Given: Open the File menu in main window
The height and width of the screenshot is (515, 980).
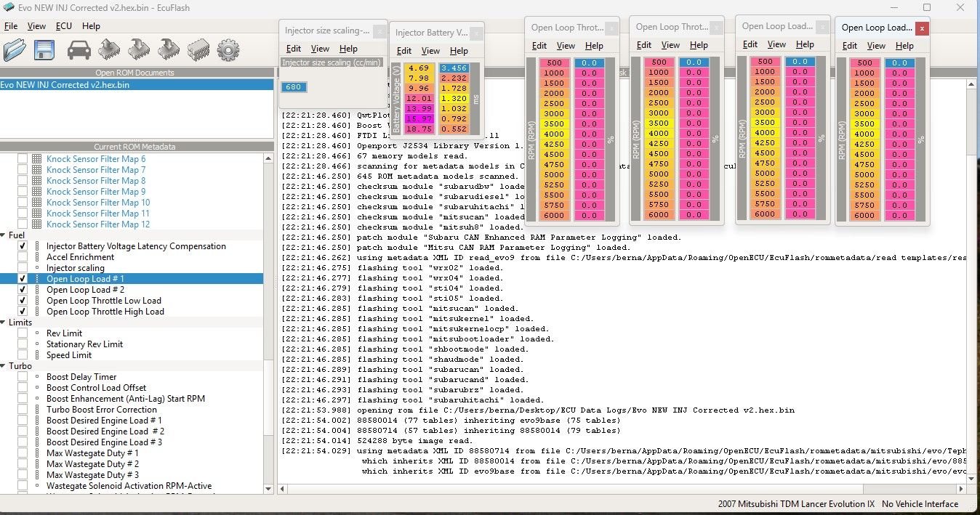Looking at the screenshot, I should [11, 26].
